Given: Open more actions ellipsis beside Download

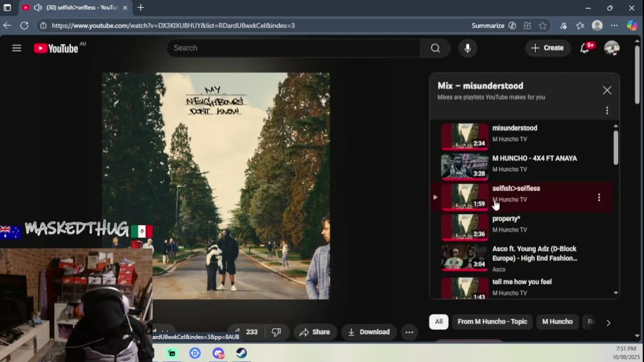Looking at the screenshot, I should point(410,332).
